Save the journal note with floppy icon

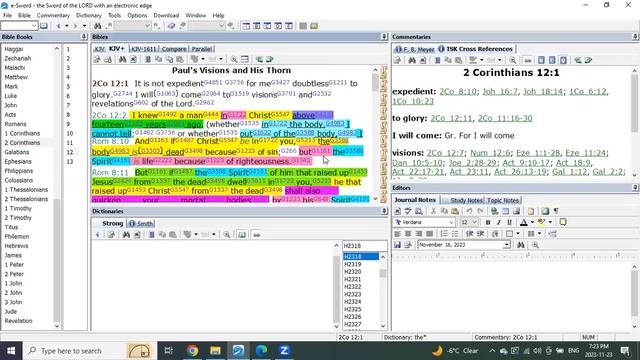[397, 244]
